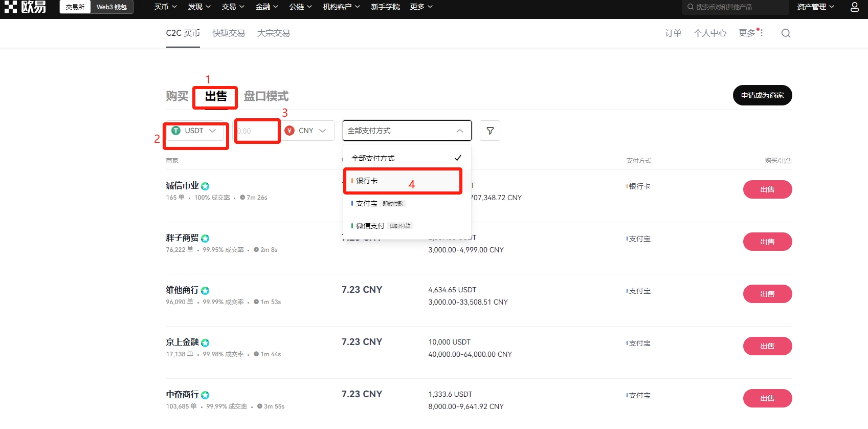Click the CNY yuan icon in the currency selector
The height and width of the screenshot is (429, 868).
click(290, 131)
